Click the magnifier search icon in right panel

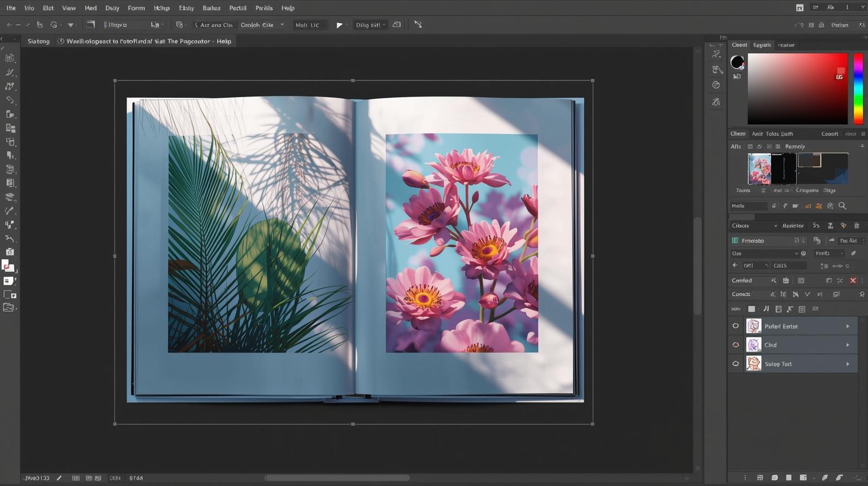tap(843, 206)
